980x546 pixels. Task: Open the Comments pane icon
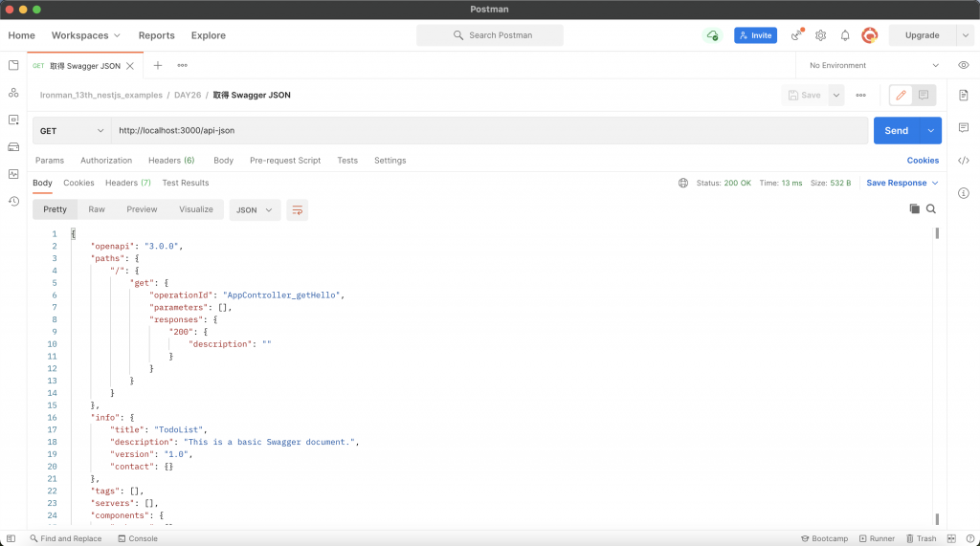tap(963, 127)
